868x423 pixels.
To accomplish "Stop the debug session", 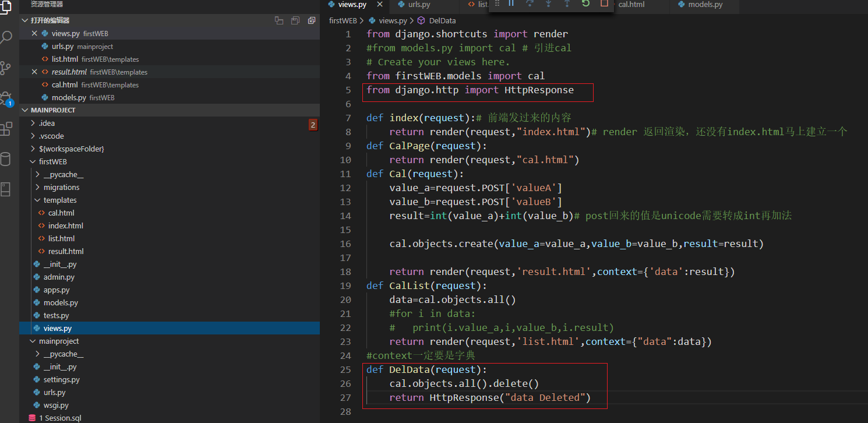I will click(604, 3).
